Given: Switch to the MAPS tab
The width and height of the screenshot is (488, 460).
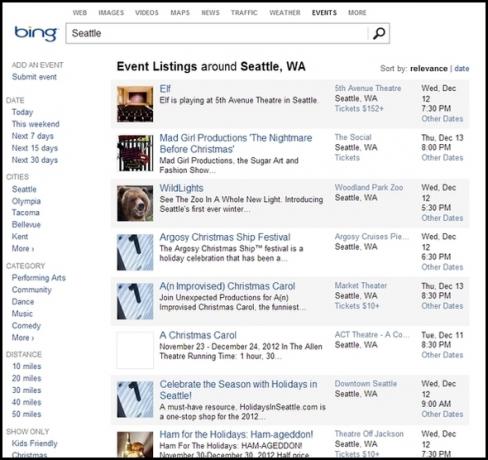Looking at the screenshot, I should [x=180, y=13].
